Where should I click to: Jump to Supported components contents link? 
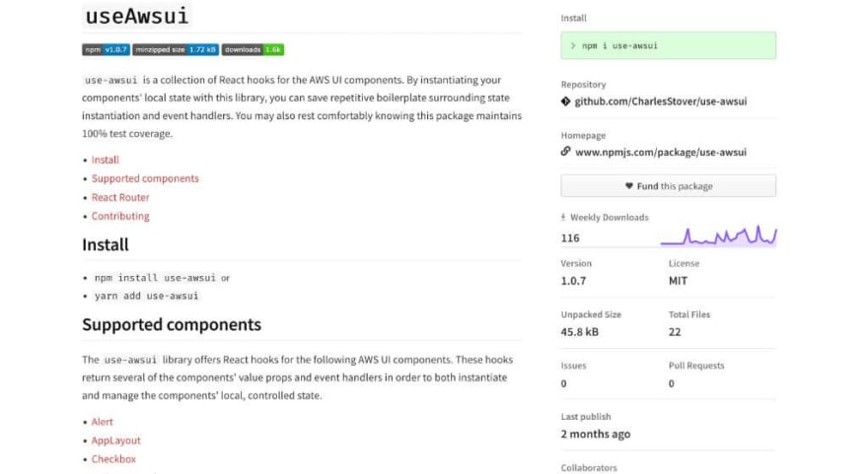(x=145, y=178)
